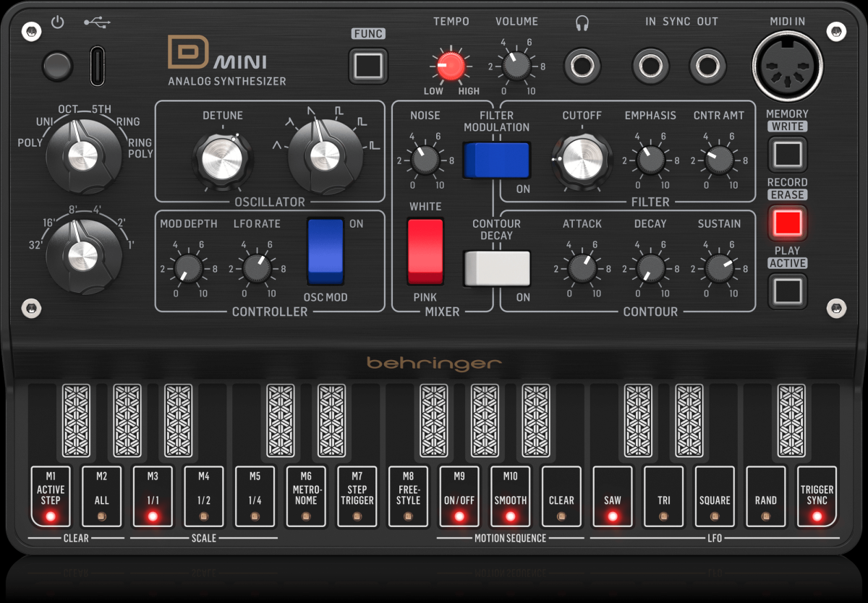Click the red RECORD ERASE button
Screen dimensions: 868x603
point(787,222)
